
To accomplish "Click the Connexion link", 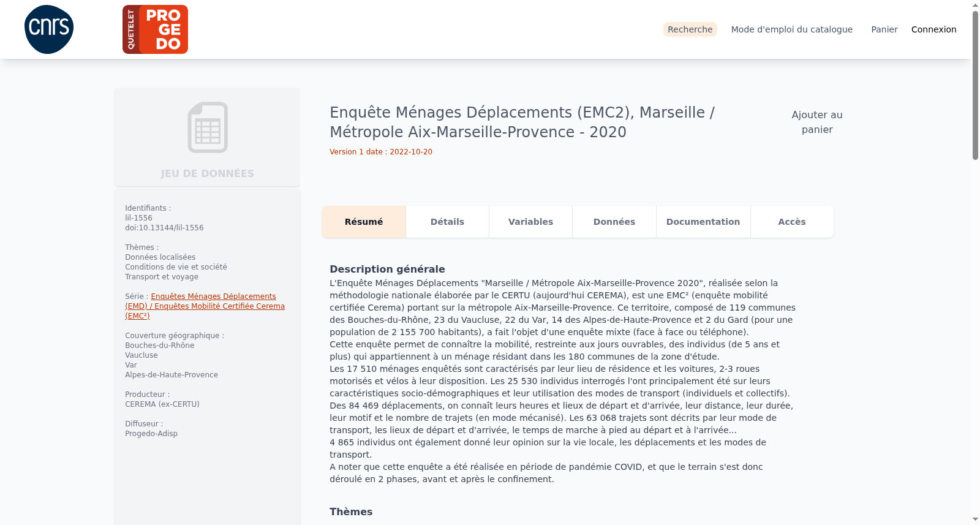I will (933, 29).
